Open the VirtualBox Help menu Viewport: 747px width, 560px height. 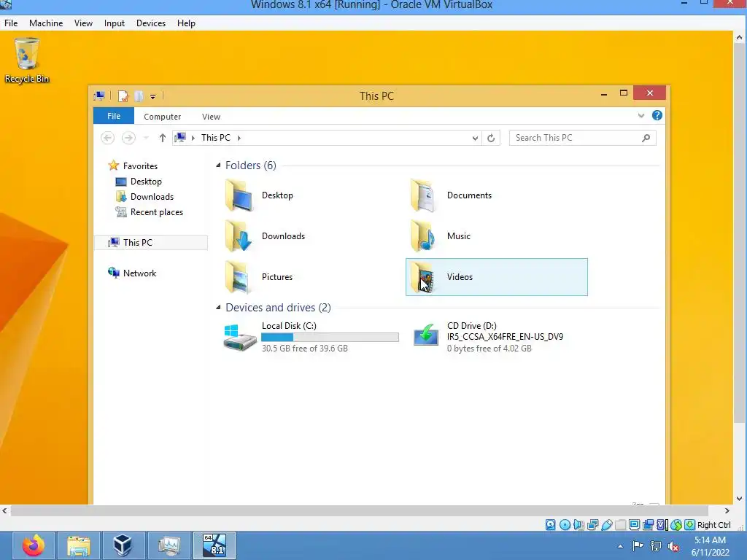(186, 23)
